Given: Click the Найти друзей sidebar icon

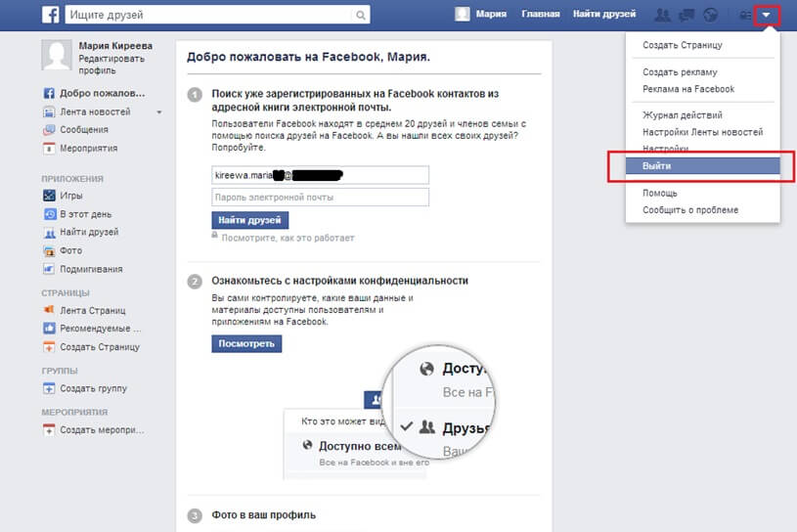Looking at the screenshot, I should pyautogui.click(x=49, y=233).
